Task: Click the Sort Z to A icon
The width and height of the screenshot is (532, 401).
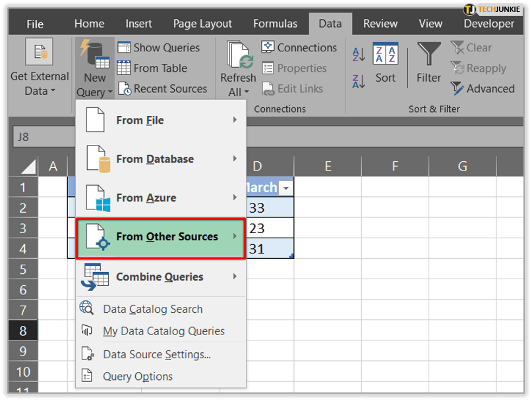Action: [359, 82]
